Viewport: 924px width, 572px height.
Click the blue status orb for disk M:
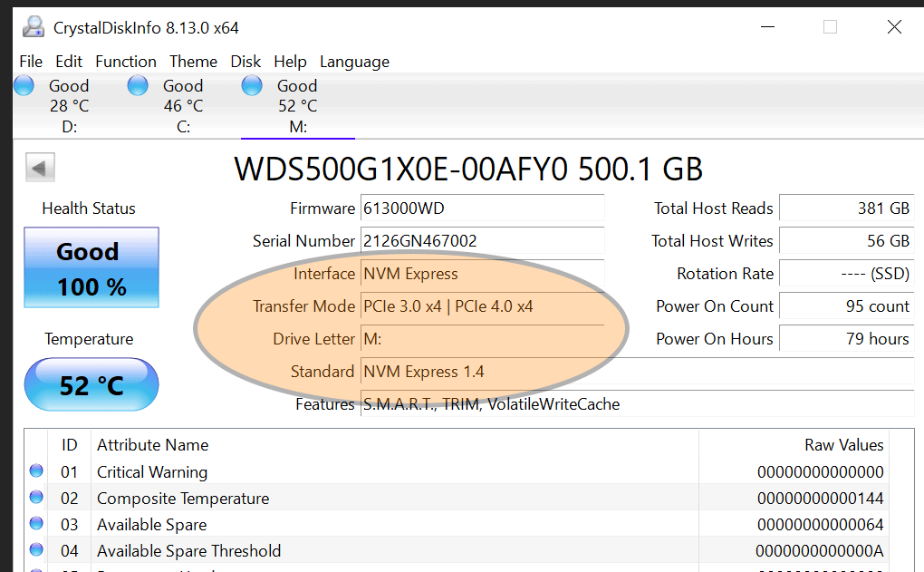pyautogui.click(x=252, y=85)
